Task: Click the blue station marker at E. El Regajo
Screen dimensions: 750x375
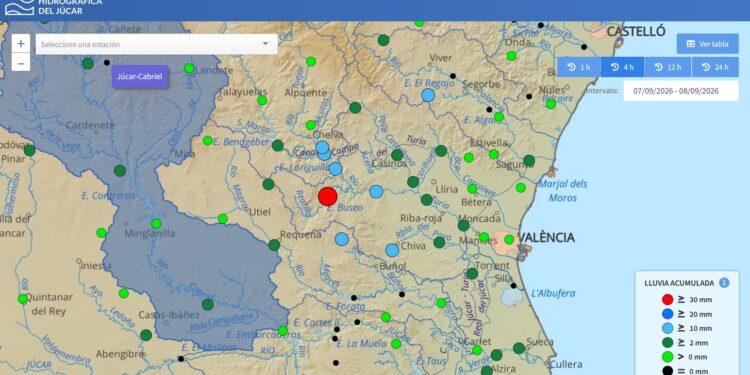Action: point(428,95)
